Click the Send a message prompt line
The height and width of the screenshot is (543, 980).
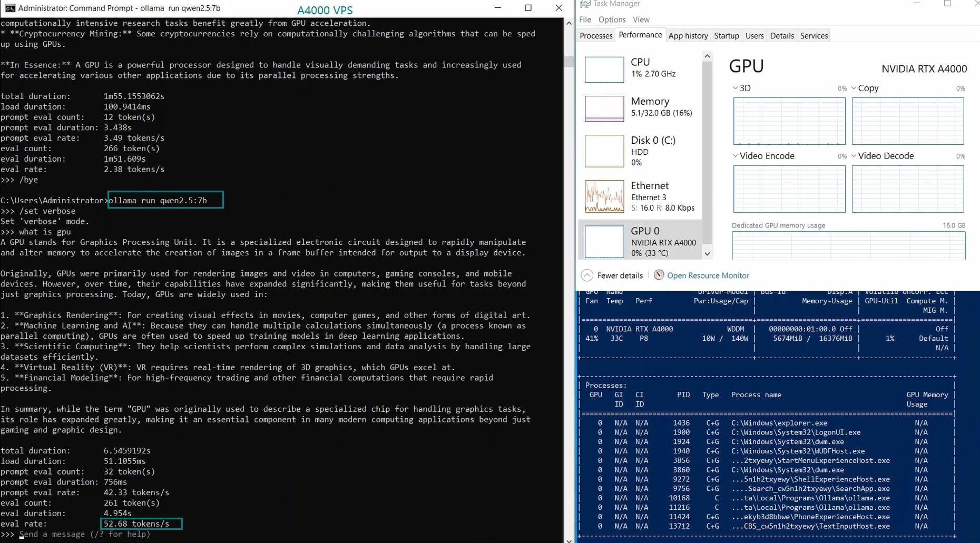point(84,534)
